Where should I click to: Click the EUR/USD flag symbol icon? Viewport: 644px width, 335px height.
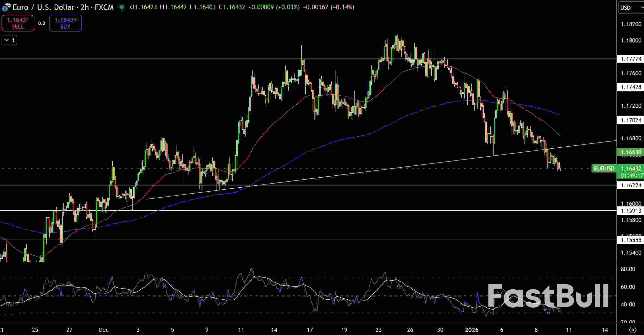[x=6, y=7]
